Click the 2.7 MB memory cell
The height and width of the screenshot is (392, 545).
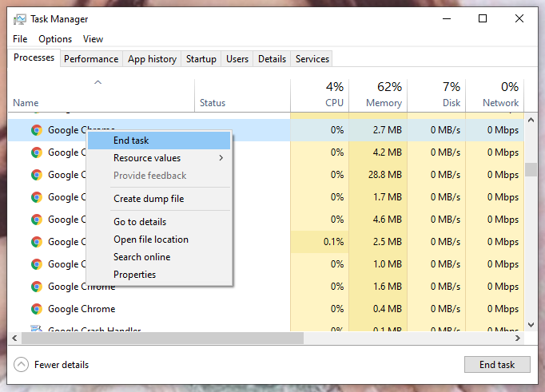[378, 130]
